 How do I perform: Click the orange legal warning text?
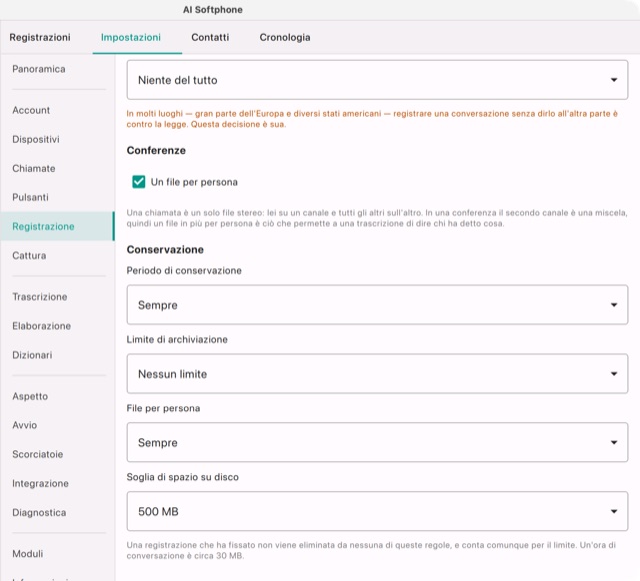click(372, 119)
